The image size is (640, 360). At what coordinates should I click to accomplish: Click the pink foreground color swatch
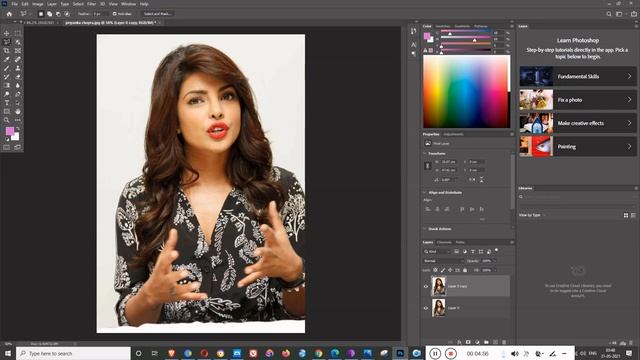[x=10, y=131]
